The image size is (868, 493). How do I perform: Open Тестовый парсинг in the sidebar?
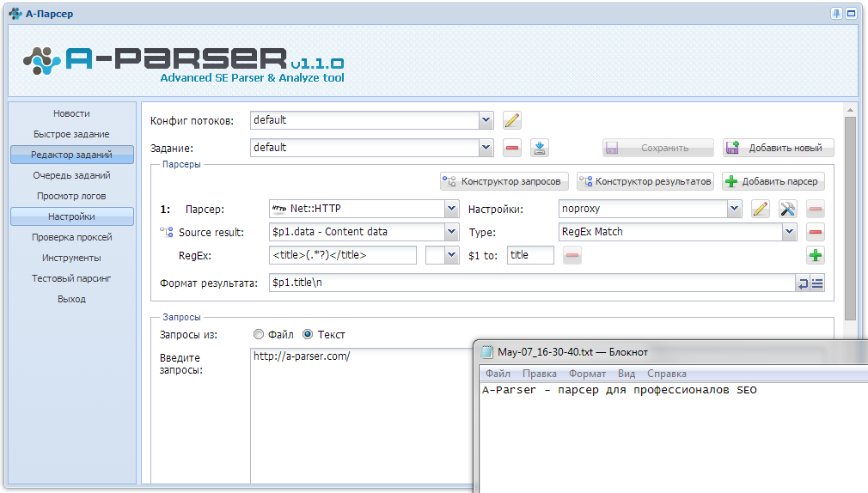click(71, 278)
